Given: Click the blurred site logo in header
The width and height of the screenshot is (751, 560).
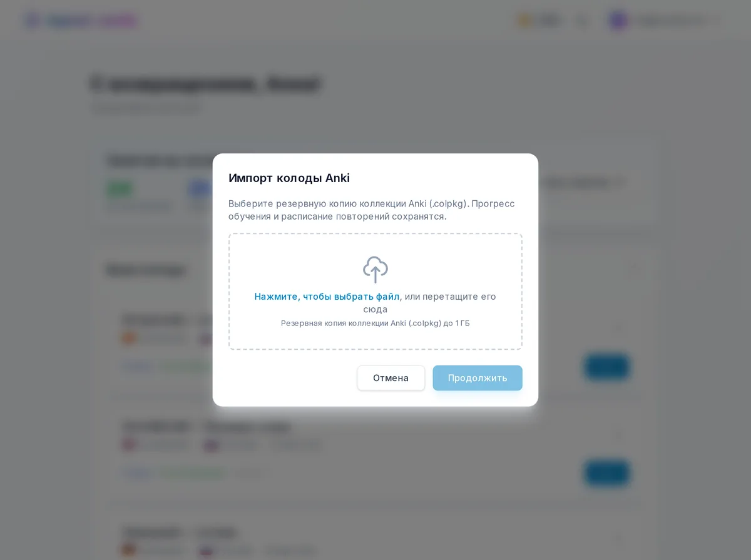Looking at the screenshot, I should click(x=81, y=21).
